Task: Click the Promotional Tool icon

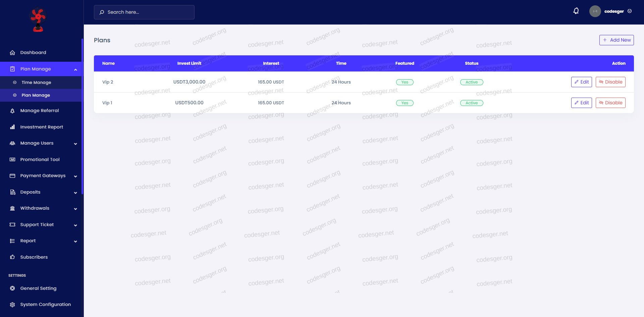Action: (x=12, y=160)
